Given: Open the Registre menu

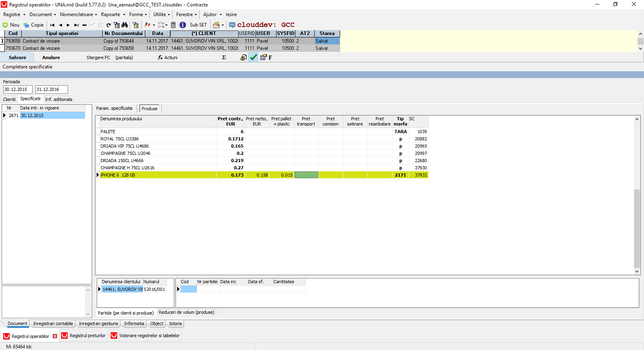Looking at the screenshot, I should pyautogui.click(x=14, y=14).
